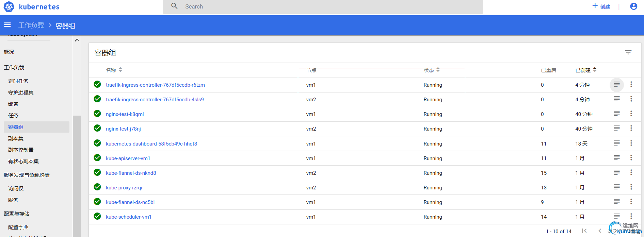The image size is (644, 237).
Task: View logs for kubernetes-dashboard-58f5cb49c-hhqt8
Action: click(x=617, y=143)
